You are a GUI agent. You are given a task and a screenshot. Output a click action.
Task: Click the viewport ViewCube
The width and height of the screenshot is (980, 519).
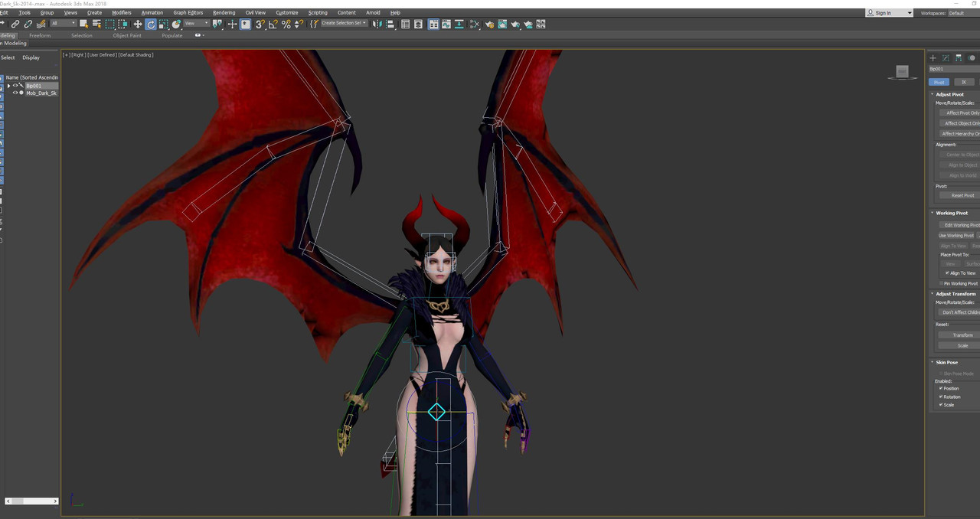click(x=902, y=71)
